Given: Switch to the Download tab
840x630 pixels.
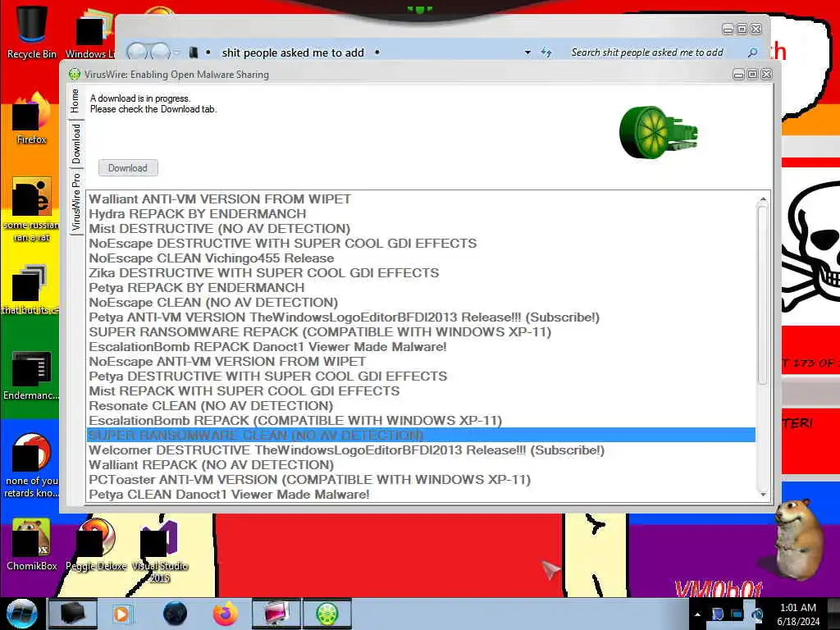Looking at the screenshot, I should pos(76,144).
